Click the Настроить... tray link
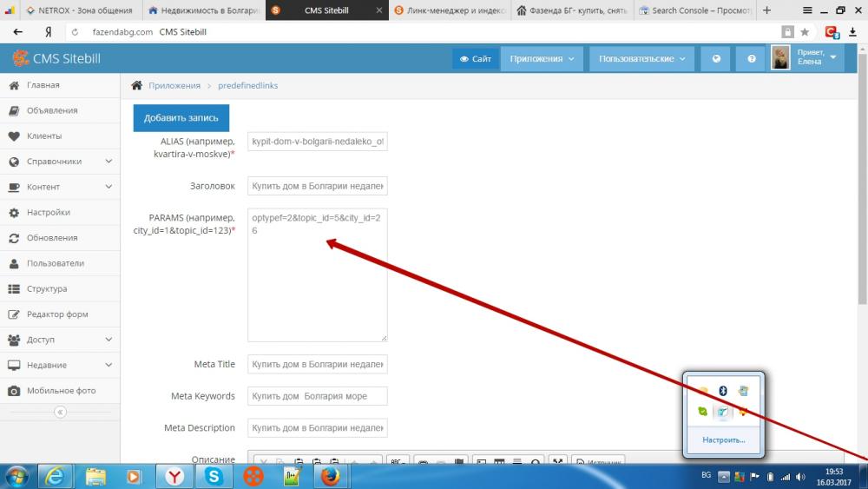Image resolution: width=868 pixels, height=489 pixels. tap(724, 440)
